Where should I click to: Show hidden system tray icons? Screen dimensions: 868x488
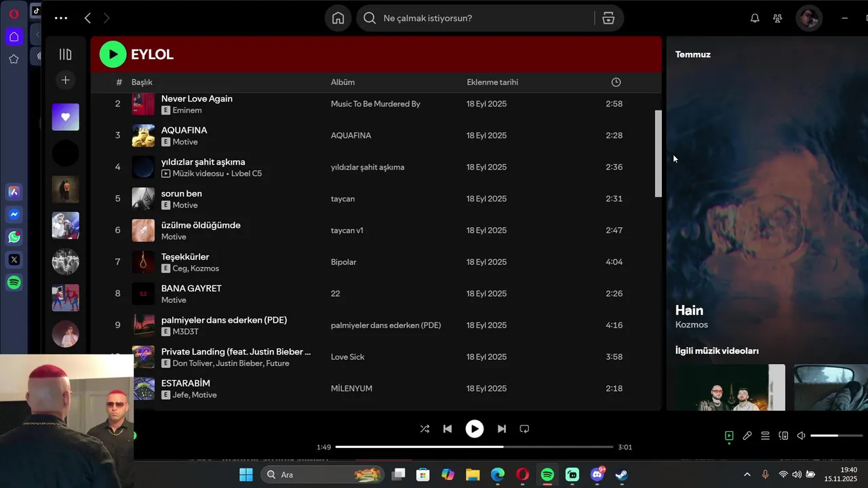click(x=747, y=474)
